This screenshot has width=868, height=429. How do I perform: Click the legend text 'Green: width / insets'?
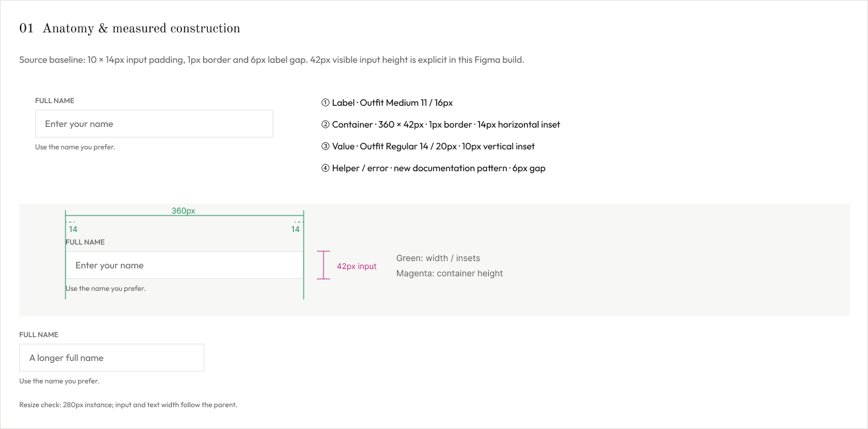[x=438, y=258]
